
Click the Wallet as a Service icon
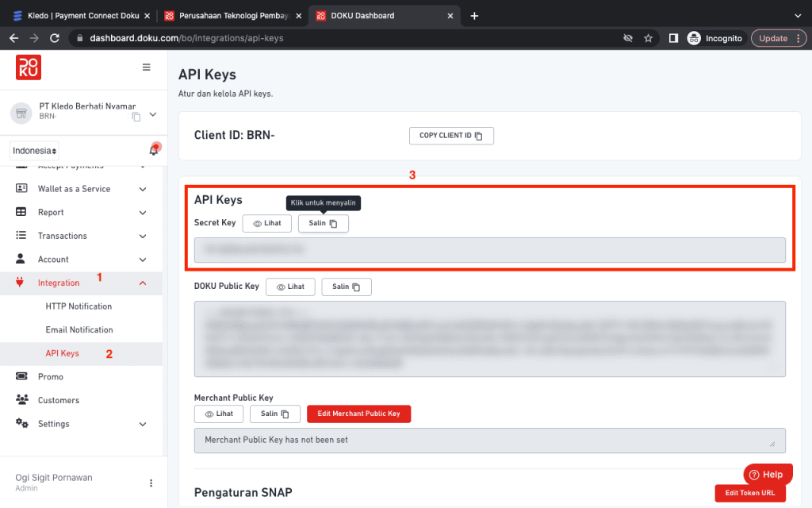21,188
